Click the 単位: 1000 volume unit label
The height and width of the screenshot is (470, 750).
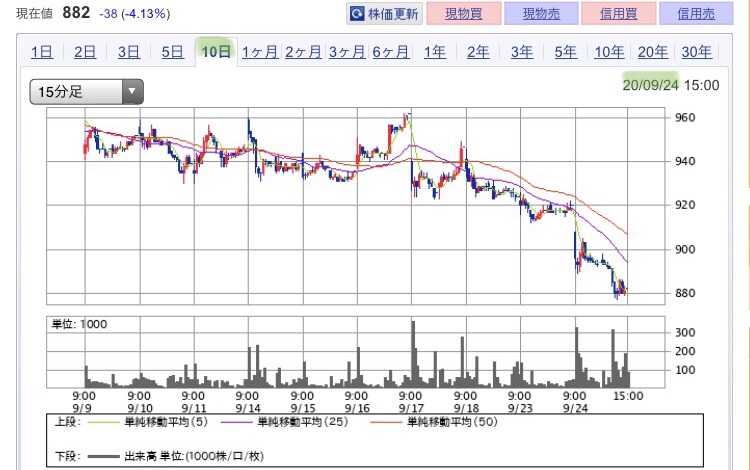[79, 324]
